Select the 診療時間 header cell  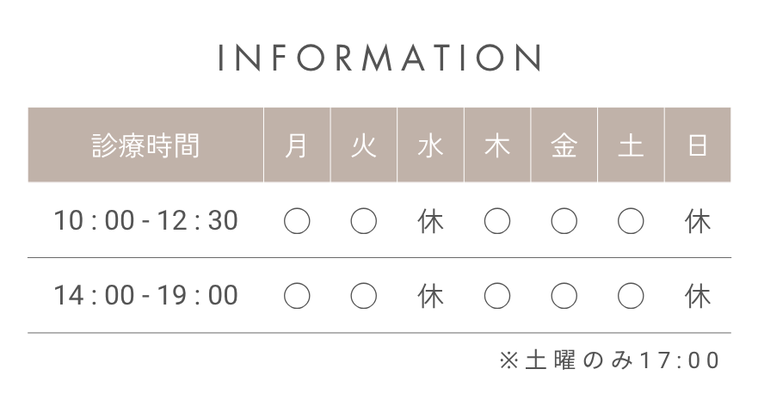(146, 145)
